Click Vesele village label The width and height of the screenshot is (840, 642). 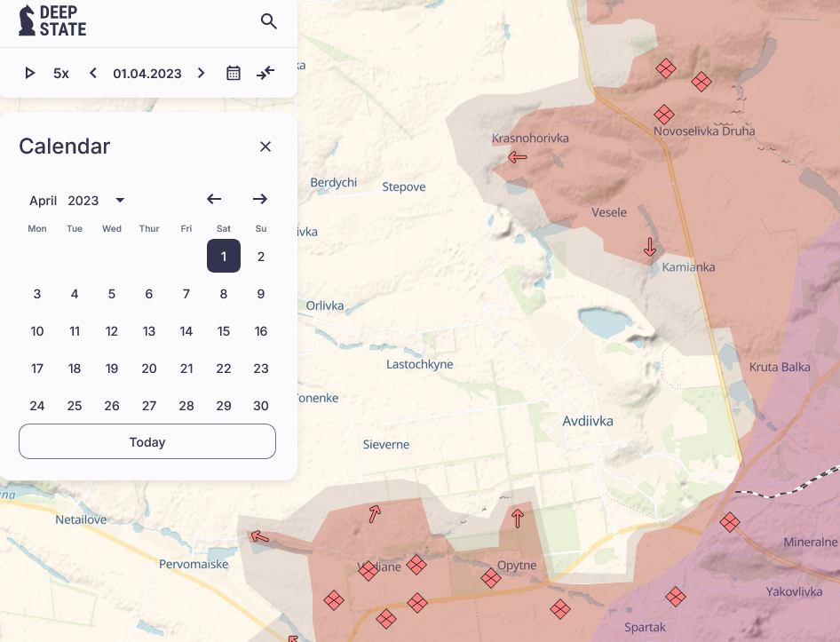click(609, 212)
